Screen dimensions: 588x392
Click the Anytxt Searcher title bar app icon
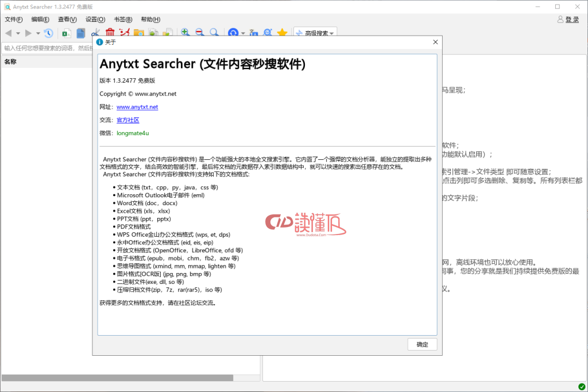[7, 7]
